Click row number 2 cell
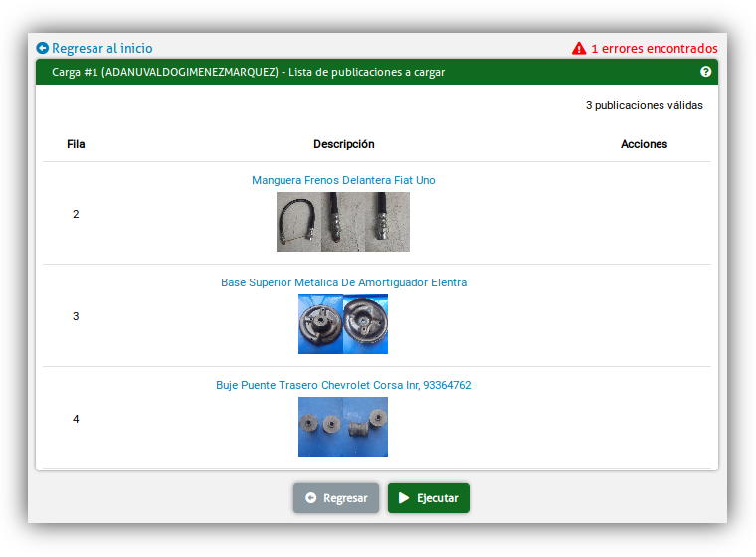Screen dimensions: 756x557 pyautogui.click(x=76, y=214)
